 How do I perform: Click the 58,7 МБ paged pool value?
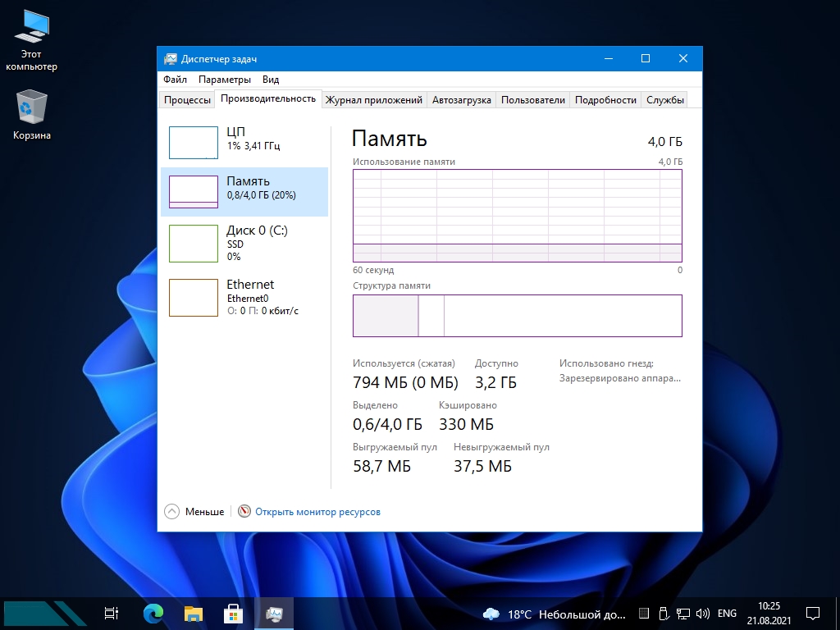[381, 466]
